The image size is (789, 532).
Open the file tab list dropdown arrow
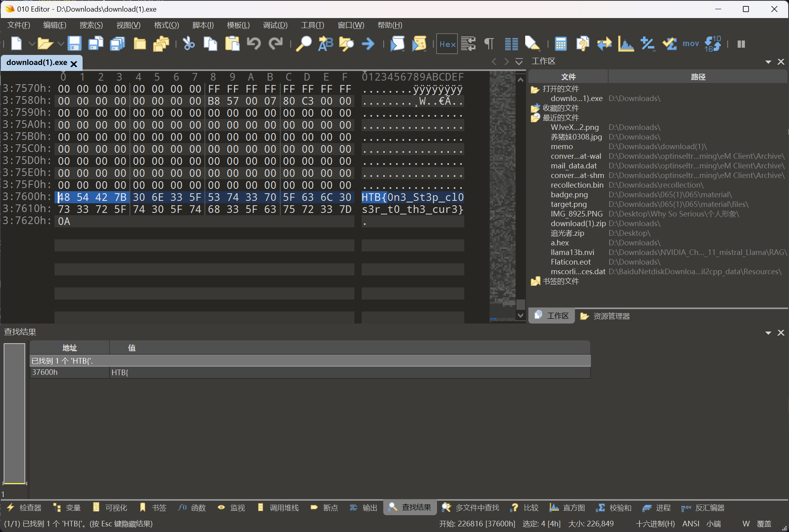tap(519, 62)
